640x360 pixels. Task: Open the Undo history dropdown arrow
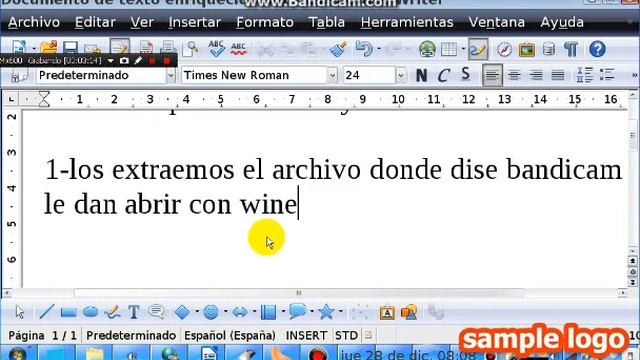(x=379, y=49)
